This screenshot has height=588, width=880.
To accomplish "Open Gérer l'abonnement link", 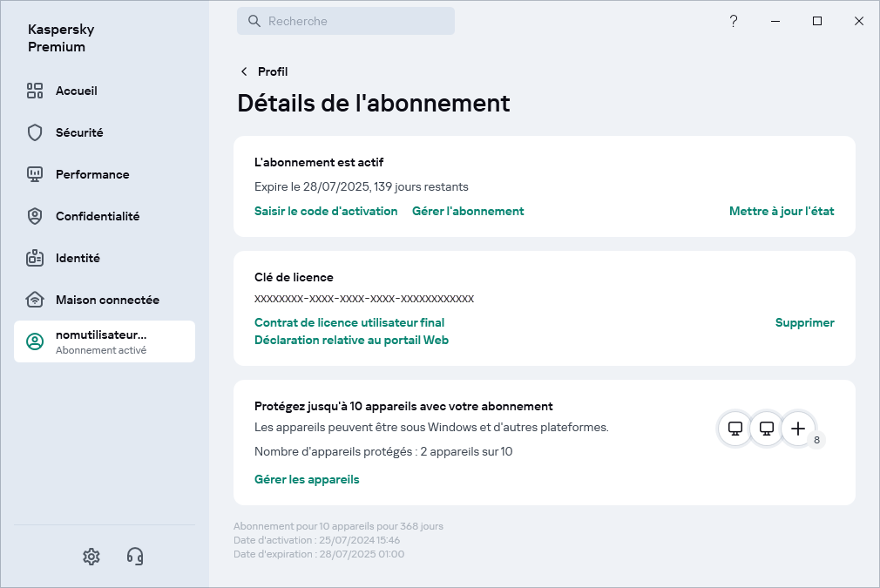I will point(468,211).
